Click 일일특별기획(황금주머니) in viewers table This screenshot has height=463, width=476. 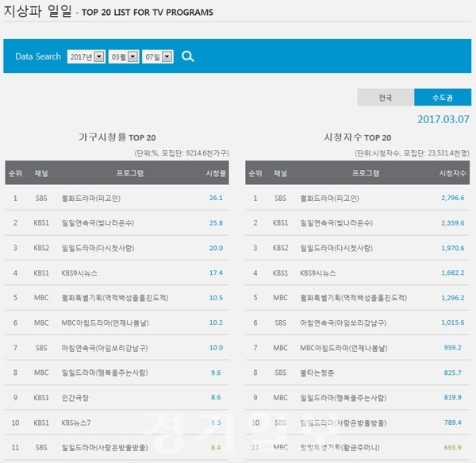340,447
